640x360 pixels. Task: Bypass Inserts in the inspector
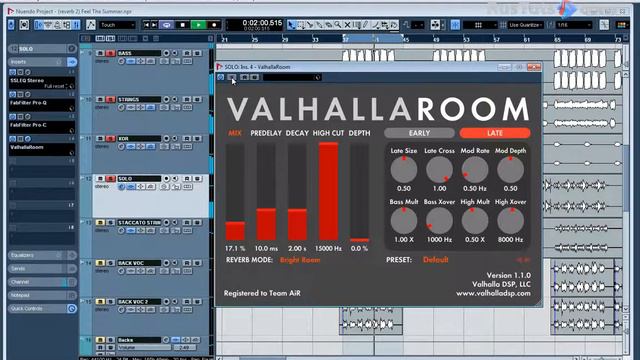tap(60, 62)
